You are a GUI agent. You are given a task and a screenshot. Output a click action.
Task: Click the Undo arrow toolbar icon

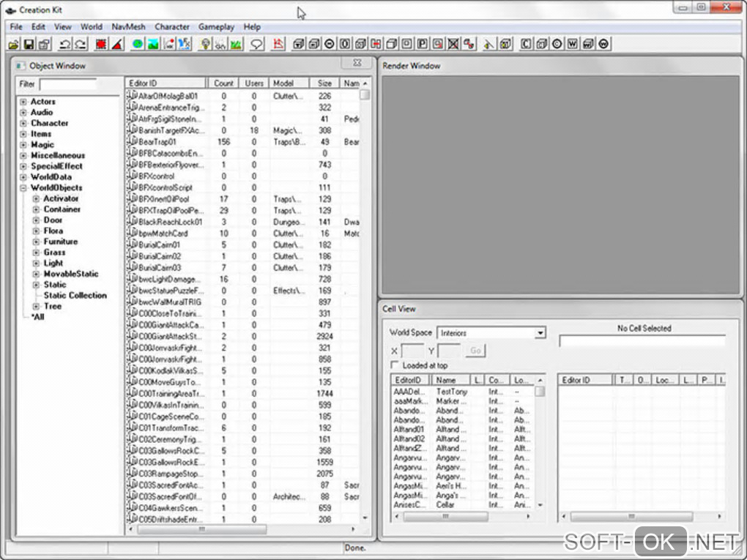[64, 44]
